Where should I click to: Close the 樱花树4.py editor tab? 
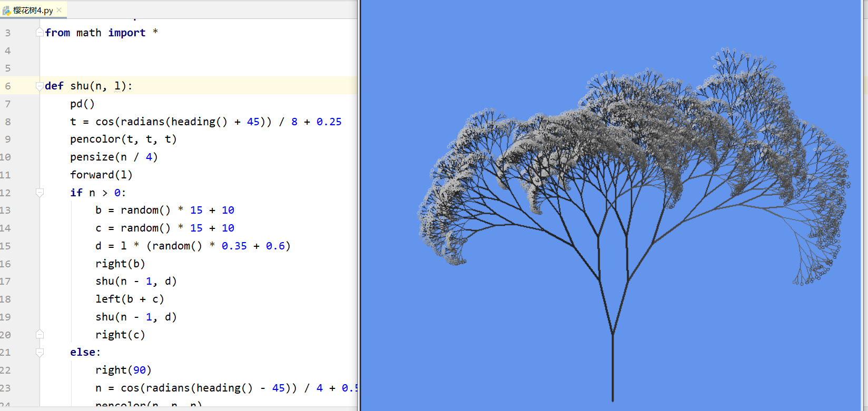pos(59,10)
